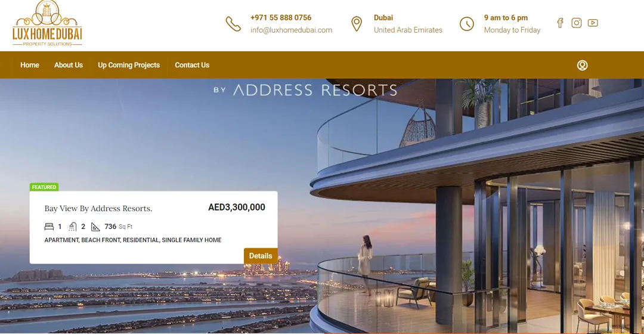
Task: Click the info@luxhomedubai.com email link
Action: pos(291,30)
